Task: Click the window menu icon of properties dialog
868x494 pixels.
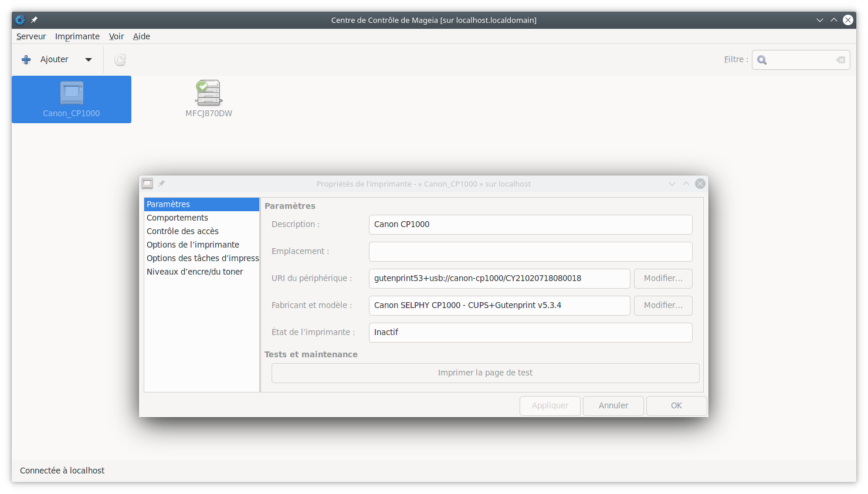Action: pos(147,184)
